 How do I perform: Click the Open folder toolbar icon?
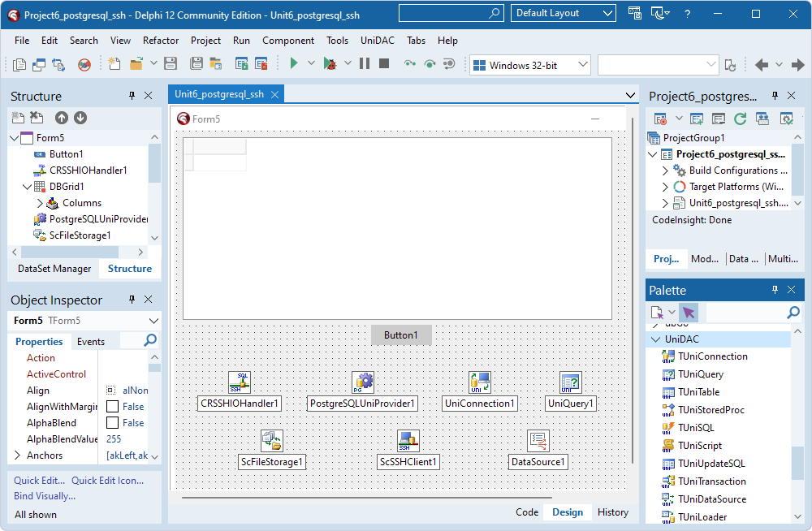[x=136, y=64]
